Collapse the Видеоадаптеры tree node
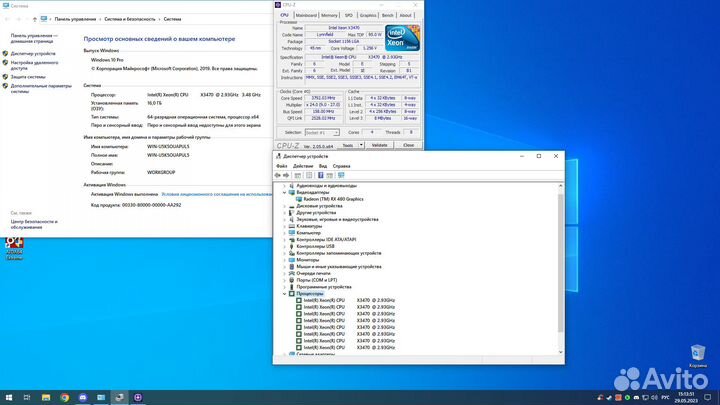This screenshot has width=720, height=405. coord(285,192)
